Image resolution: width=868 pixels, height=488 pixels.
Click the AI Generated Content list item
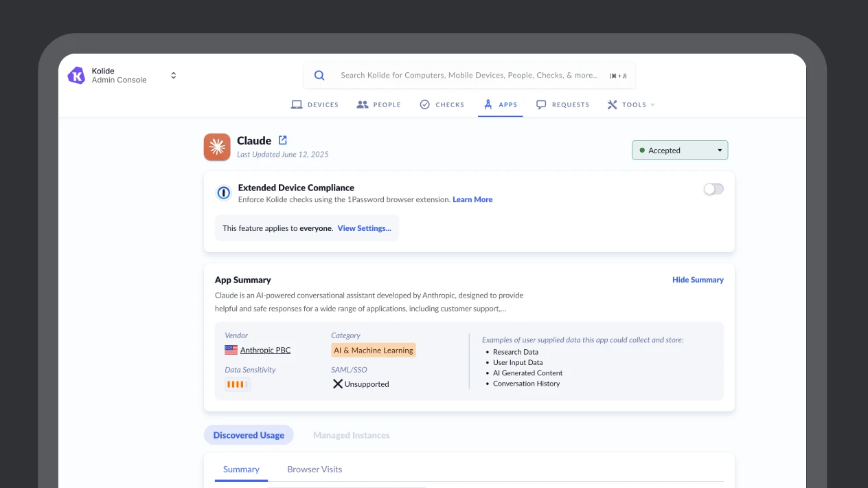[x=528, y=373]
